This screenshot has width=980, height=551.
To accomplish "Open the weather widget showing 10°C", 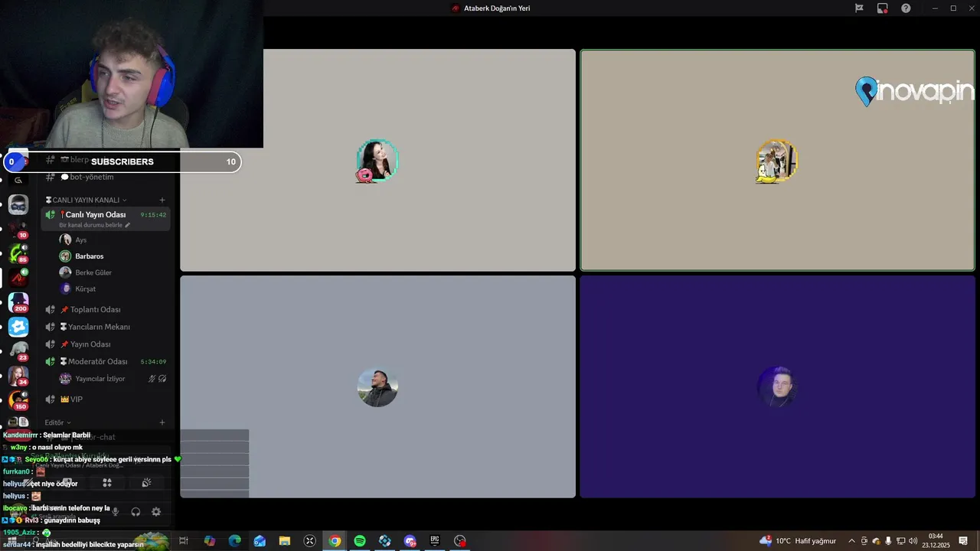I will [798, 541].
